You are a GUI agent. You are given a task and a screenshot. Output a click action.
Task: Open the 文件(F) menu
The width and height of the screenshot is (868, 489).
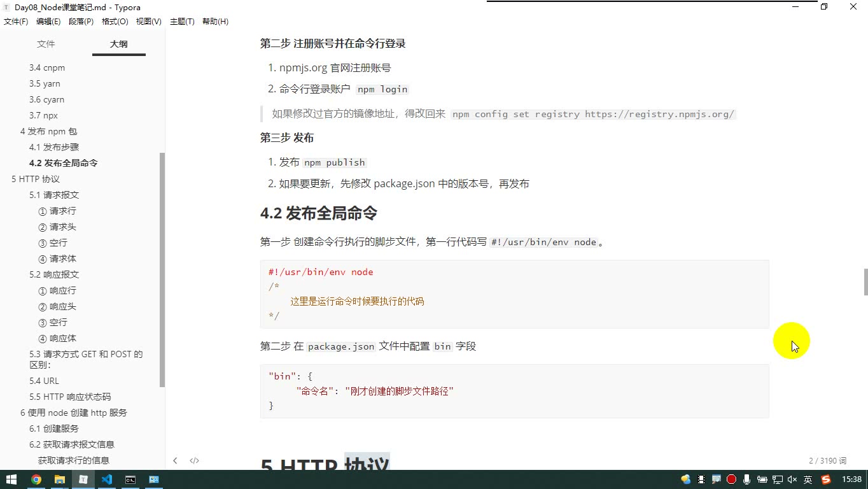click(x=16, y=22)
